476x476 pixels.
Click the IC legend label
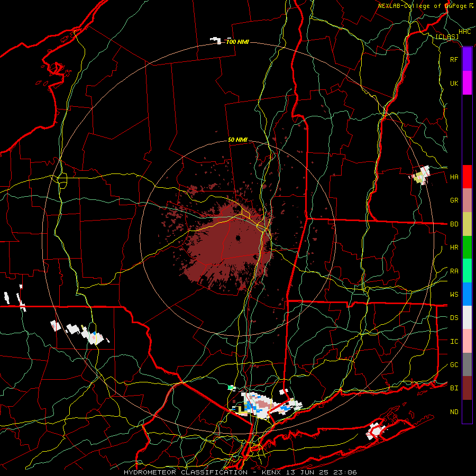454,342
